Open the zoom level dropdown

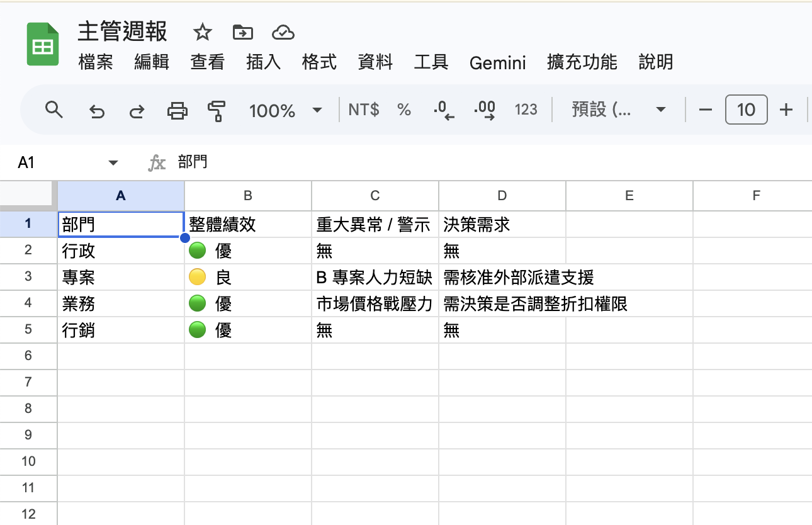(286, 110)
